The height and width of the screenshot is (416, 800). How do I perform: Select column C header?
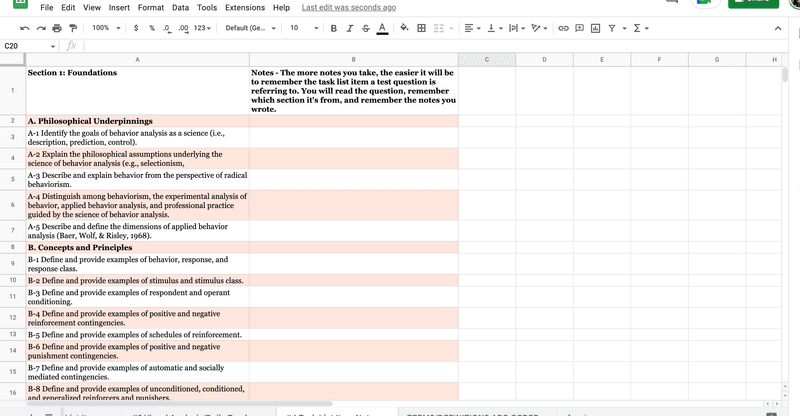coord(487,60)
